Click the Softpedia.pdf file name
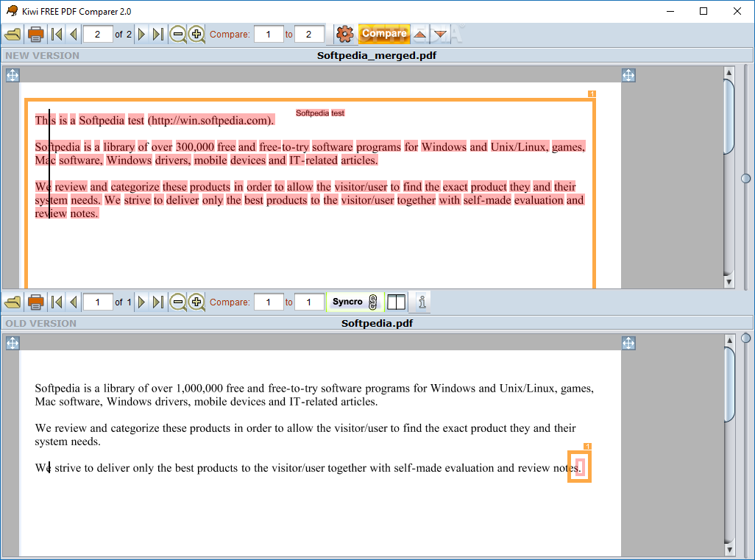The width and height of the screenshot is (755, 560). click(x=377, y=323)
